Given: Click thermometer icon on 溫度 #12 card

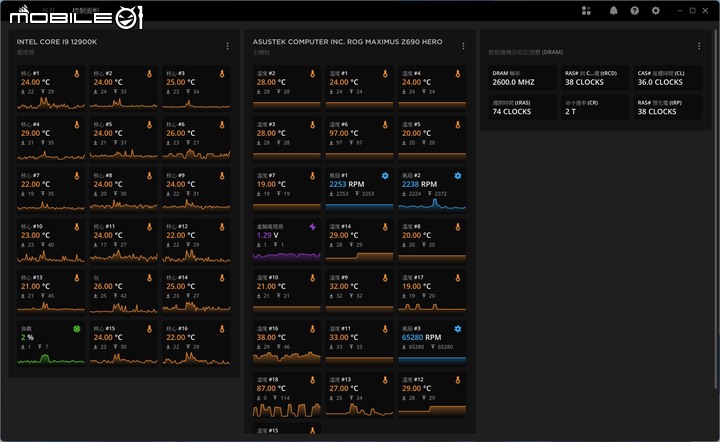Looking at the screenshot, I should (457, 380).
